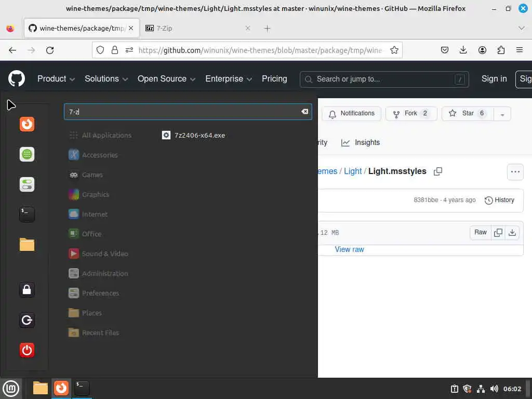Open the Firefox account icon
Viewport: 532px width, 399px height.
click(x=482, y=50)
